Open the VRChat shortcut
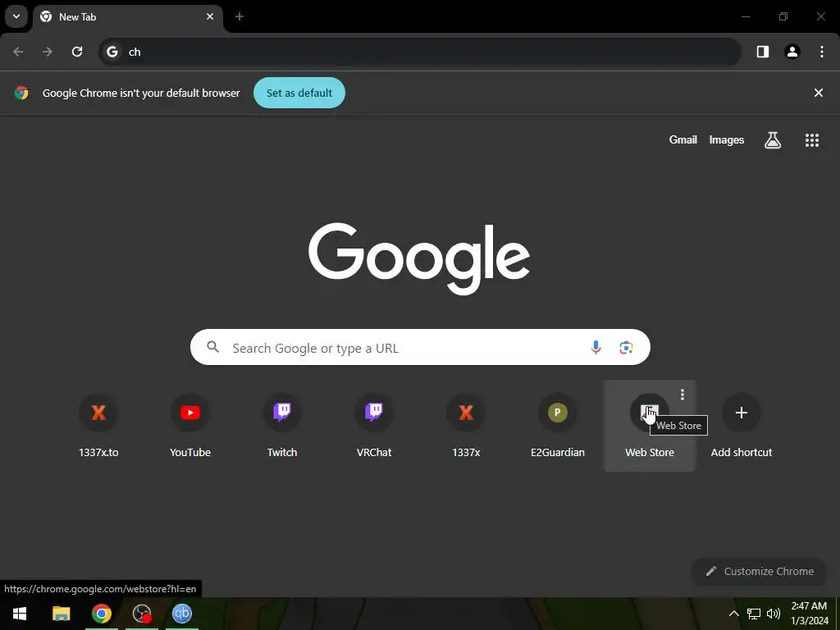The image size is (840, 630). coord(374,426)
